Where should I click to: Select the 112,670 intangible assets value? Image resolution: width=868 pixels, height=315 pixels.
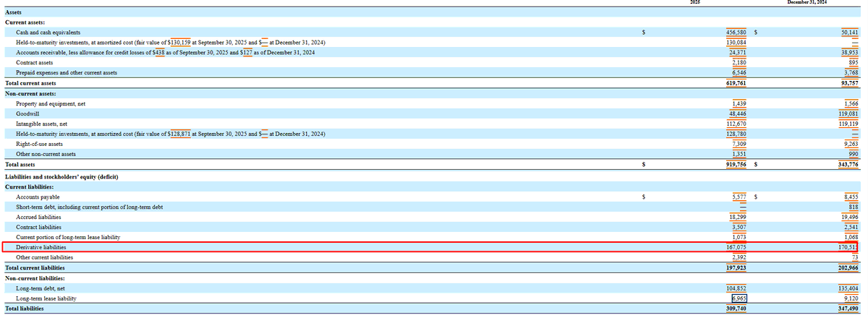click(736, 124)
